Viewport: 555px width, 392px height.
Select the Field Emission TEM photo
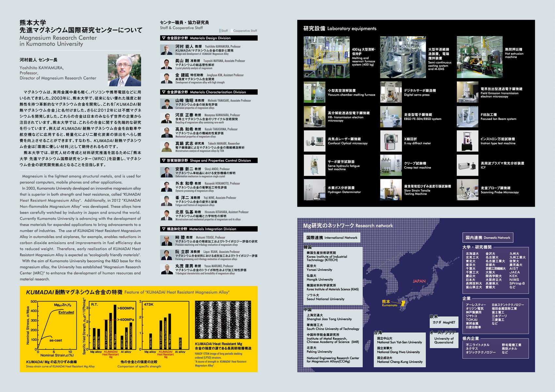pos(468,92)
